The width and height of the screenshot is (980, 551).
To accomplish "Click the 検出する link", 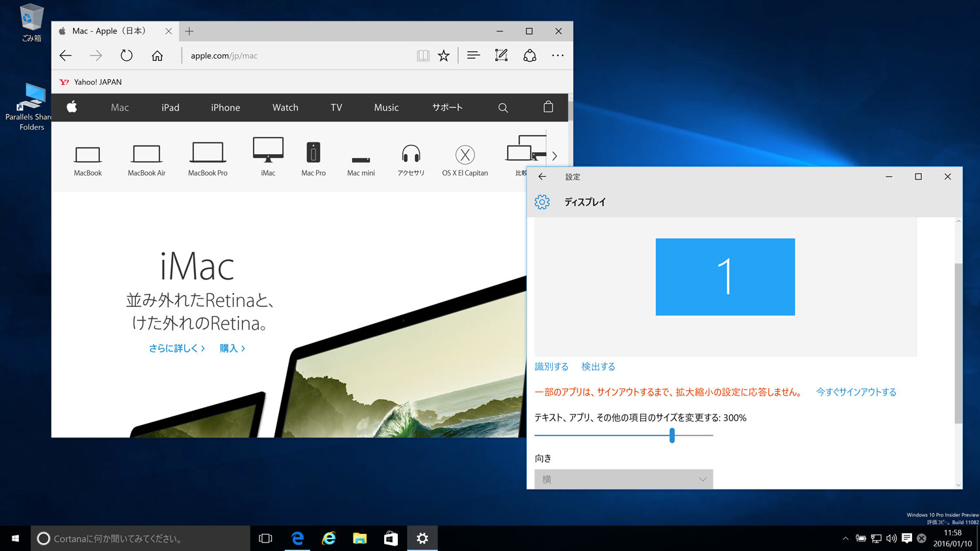I will [598, 367].
